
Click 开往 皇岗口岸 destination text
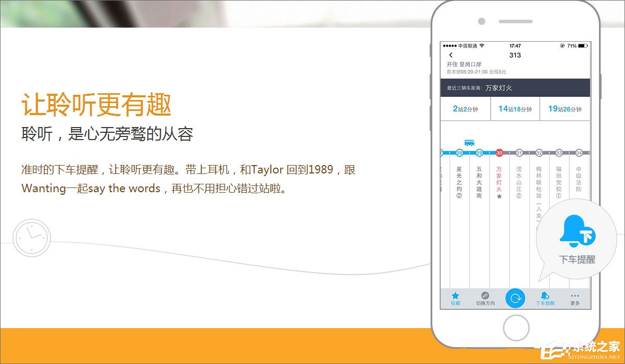pyautogui.click(x=464, y=64)
